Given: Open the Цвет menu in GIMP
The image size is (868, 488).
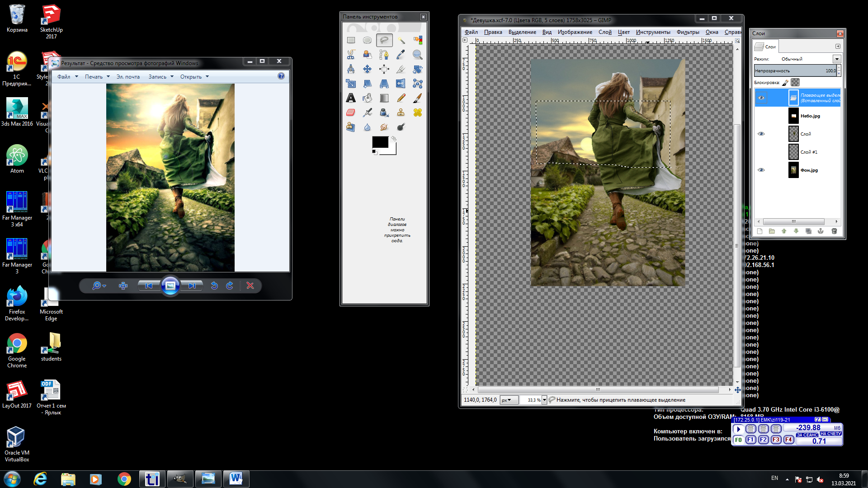Looking at the screenshot, I should pyautogui.click(x=623, y=32).
